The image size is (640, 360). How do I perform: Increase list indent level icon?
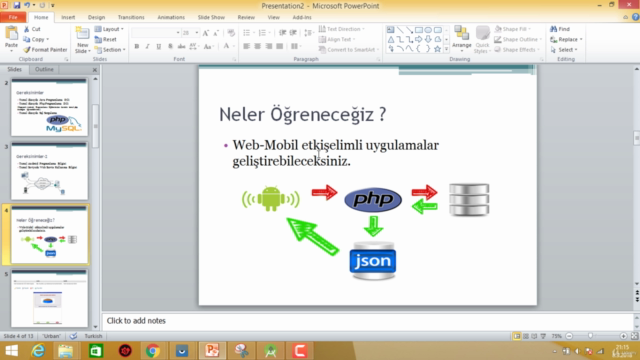coord(293,33)
